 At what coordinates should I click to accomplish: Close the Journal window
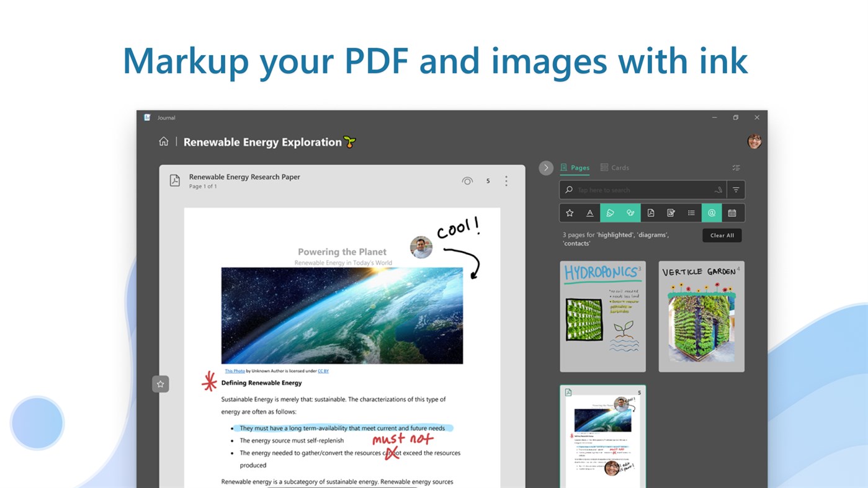[757, 117]
